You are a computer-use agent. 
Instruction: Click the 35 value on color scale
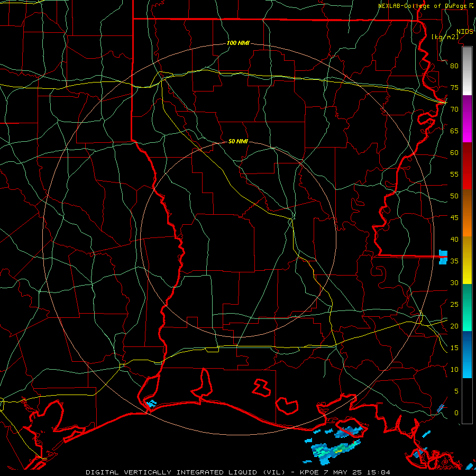tap(454, 261)
